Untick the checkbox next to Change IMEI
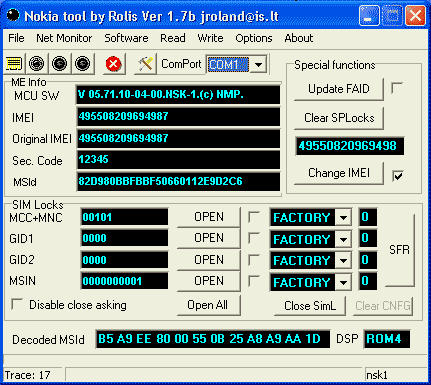Viewport: 431px width, 385px height. [x=398, y=176]
